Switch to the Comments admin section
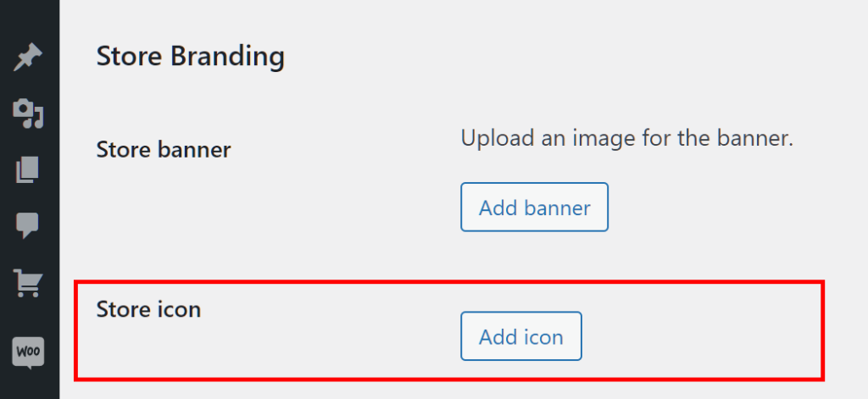 tap(29, 225)
